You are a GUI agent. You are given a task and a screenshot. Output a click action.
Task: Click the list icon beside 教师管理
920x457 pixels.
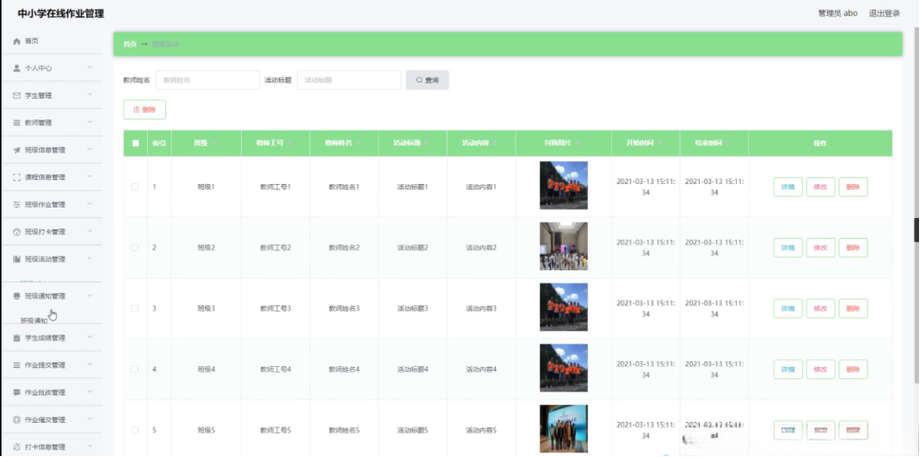[16, 123]
